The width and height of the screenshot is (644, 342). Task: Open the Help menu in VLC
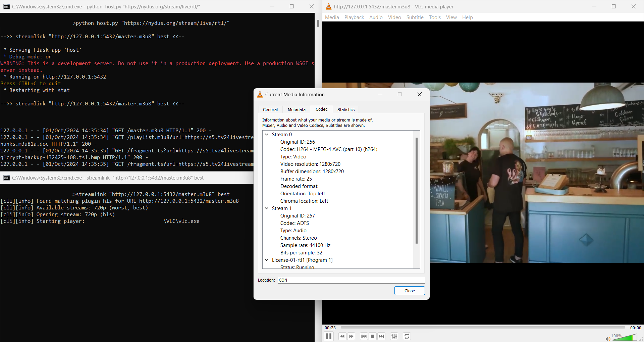point(468,17)
